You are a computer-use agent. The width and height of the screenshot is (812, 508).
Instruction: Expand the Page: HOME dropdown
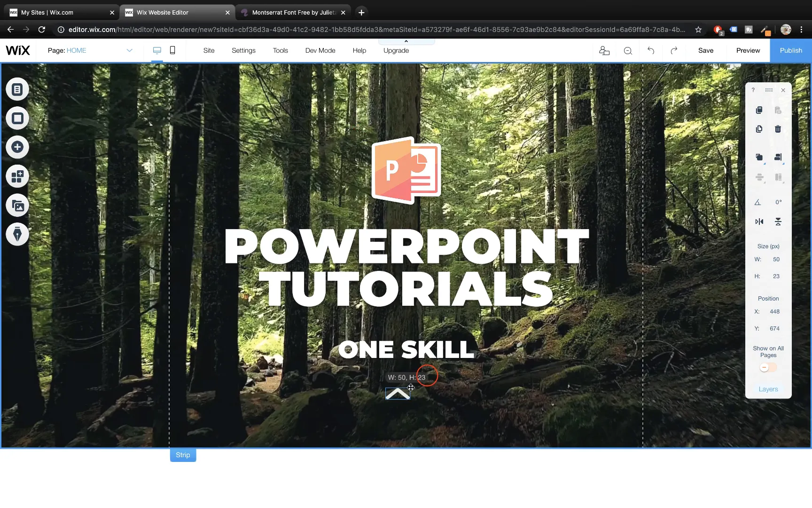90,50
